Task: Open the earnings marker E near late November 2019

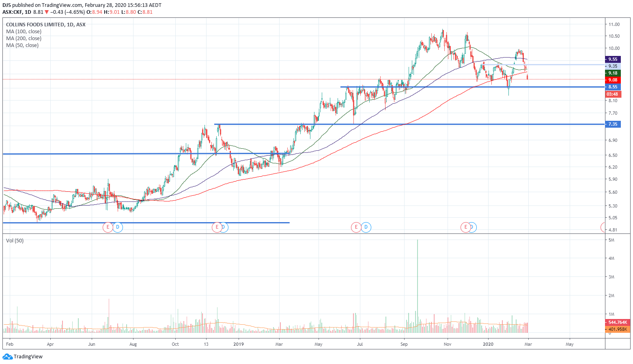Action: click(465, 227)
